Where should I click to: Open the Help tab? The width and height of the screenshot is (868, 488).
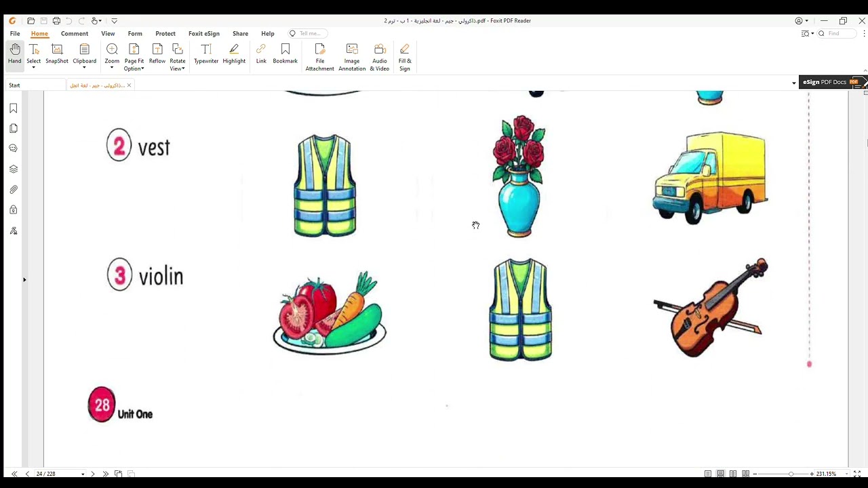(x=268, y=33)
